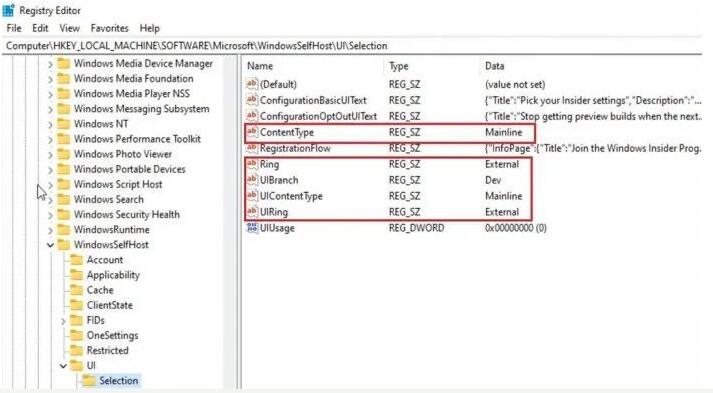
Task: Click the Restricted key folder icon
Action: (x=76, y=350)
